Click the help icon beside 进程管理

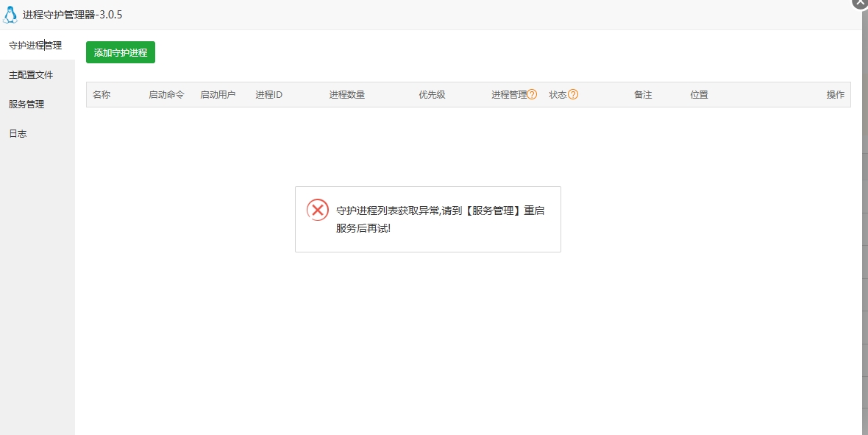532,94
